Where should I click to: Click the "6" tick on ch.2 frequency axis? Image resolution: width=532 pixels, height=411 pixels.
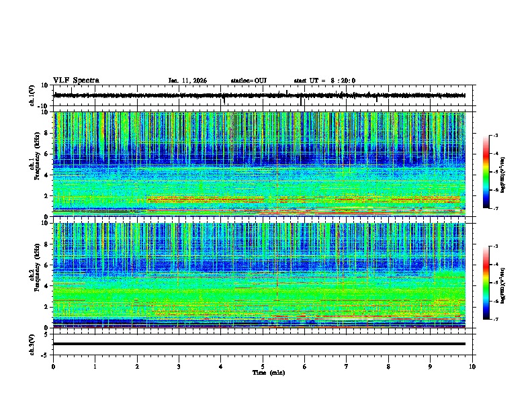pos(46,265)
